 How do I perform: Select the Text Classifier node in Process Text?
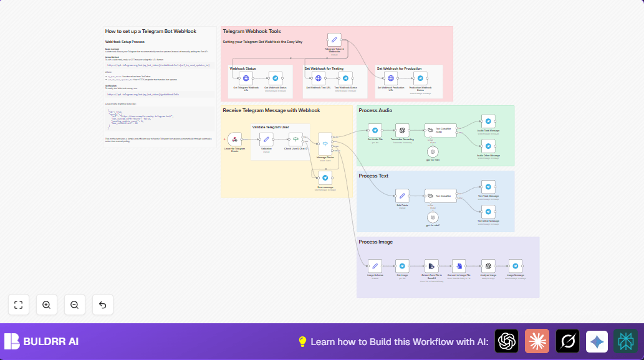tap(440, 196)
